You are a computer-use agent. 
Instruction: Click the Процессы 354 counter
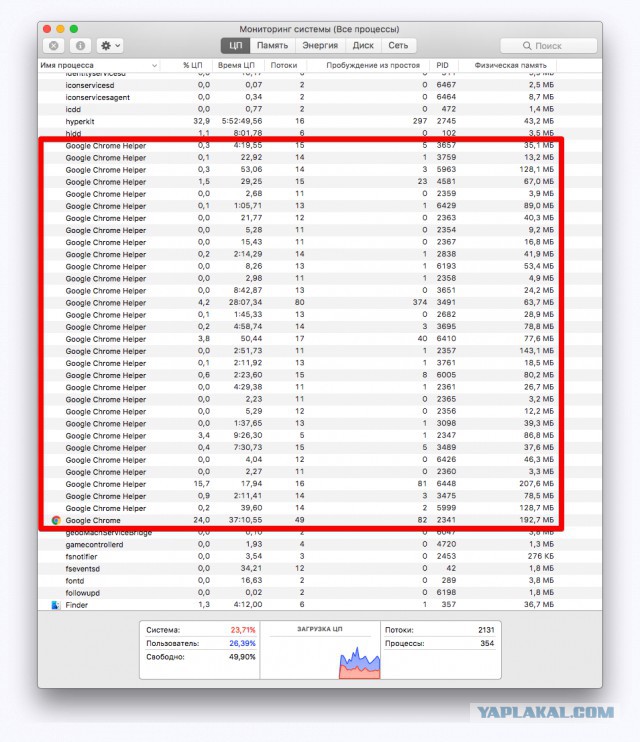440,643
